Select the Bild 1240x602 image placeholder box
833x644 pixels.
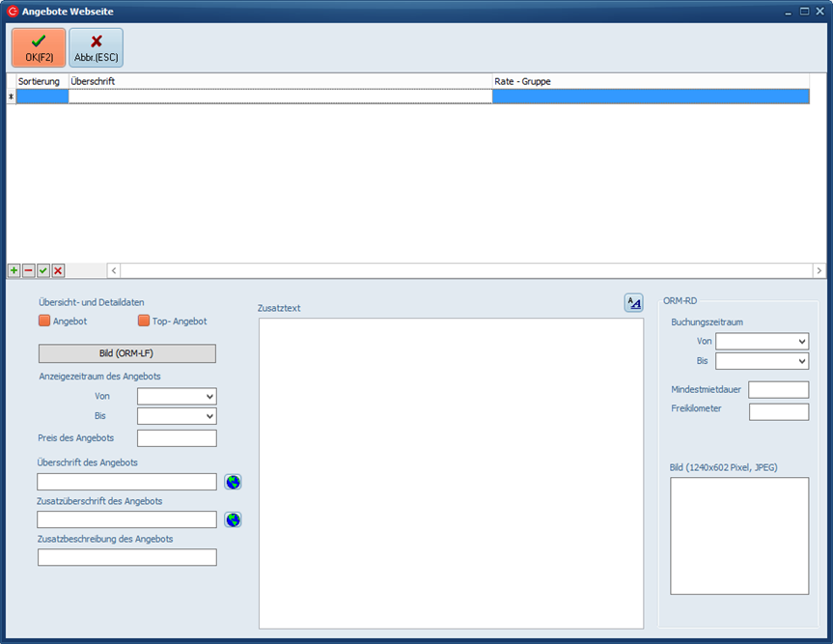[739, 536]
